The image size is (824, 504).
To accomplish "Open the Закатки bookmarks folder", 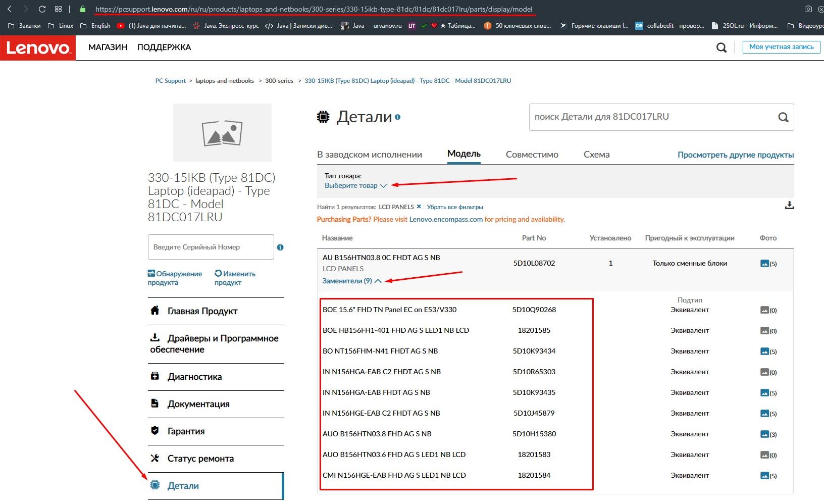I will [x=24, y=26].
